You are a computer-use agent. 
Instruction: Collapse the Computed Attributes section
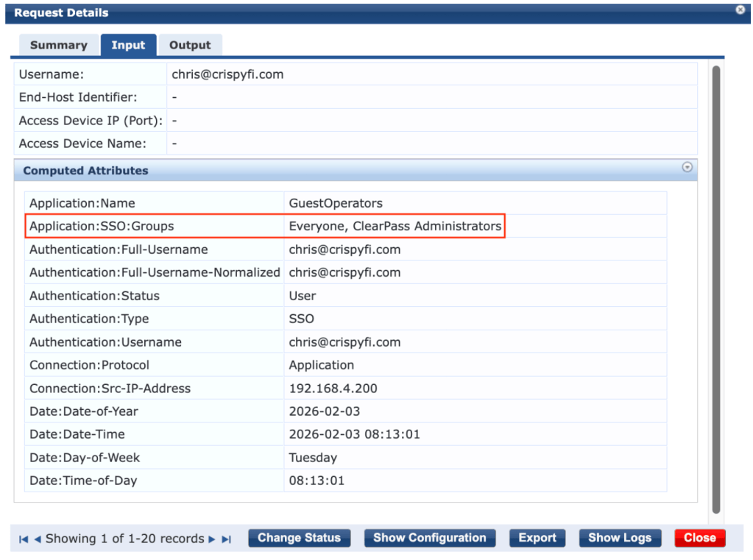pos(687,168)
